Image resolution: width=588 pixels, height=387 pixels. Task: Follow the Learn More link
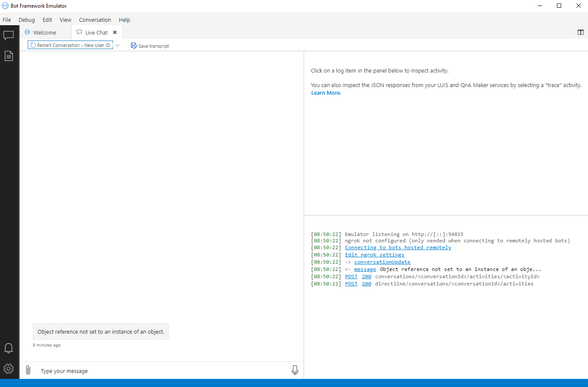(326, 93)
